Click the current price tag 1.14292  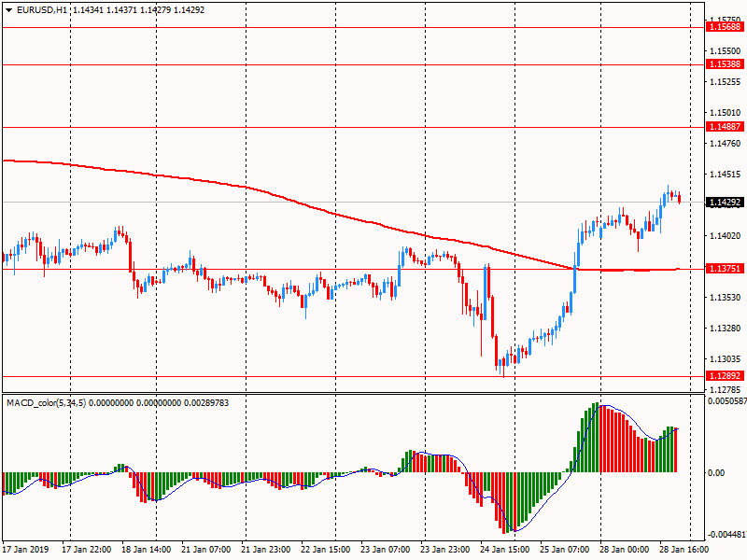point(726,203)
